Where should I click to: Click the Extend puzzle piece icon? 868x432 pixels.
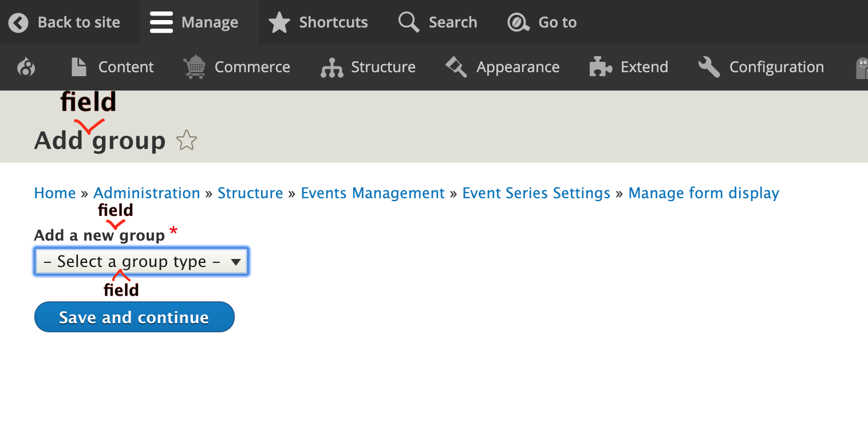coord(601,67)
